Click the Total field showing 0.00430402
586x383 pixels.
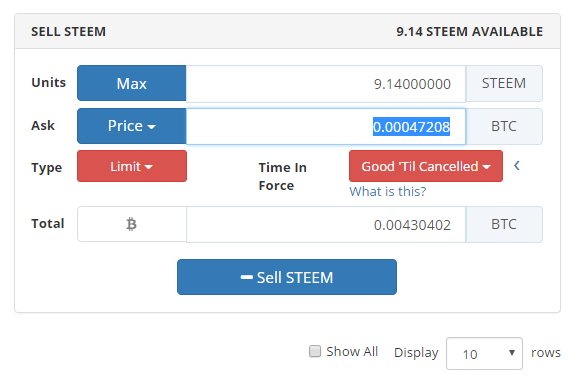326,225
